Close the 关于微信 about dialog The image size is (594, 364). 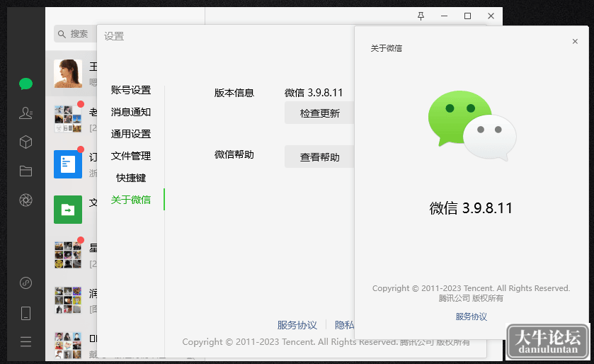point(575,41)
